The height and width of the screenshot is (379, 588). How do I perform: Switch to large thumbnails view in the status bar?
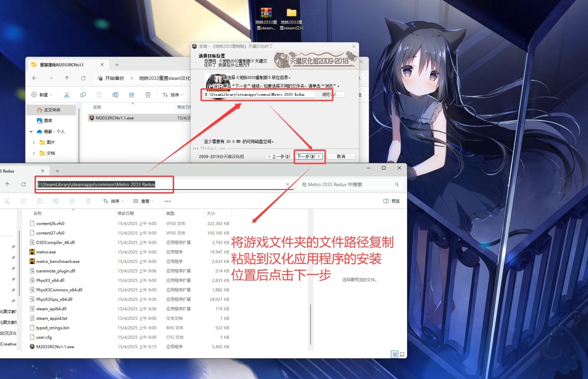(402, 354)
